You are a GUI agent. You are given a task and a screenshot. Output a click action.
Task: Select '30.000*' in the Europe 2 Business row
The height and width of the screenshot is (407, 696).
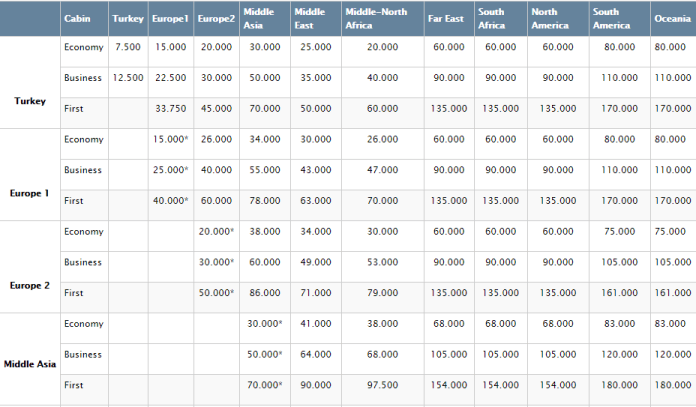click(216, 262)
